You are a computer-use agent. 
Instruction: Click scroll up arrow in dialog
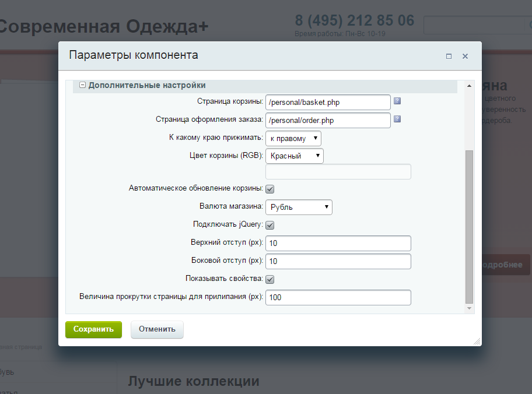(470, 85)
